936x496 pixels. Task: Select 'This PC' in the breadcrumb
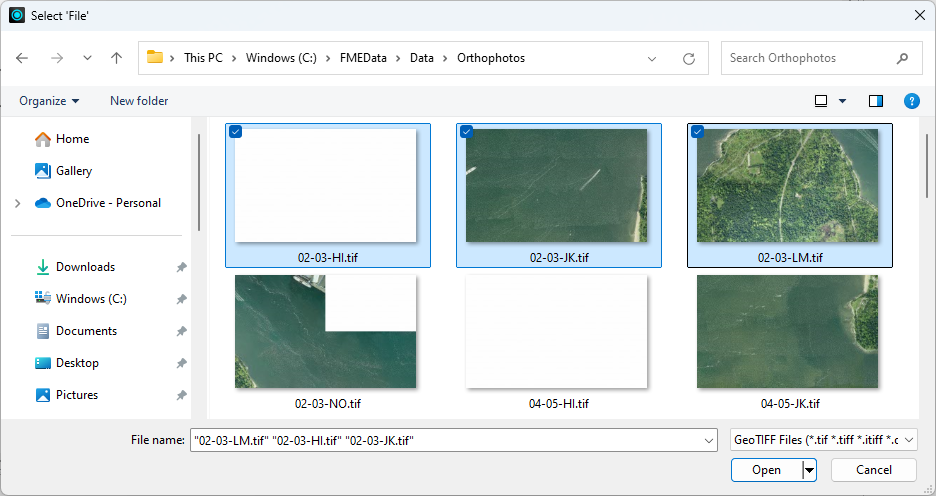(203, 58)
